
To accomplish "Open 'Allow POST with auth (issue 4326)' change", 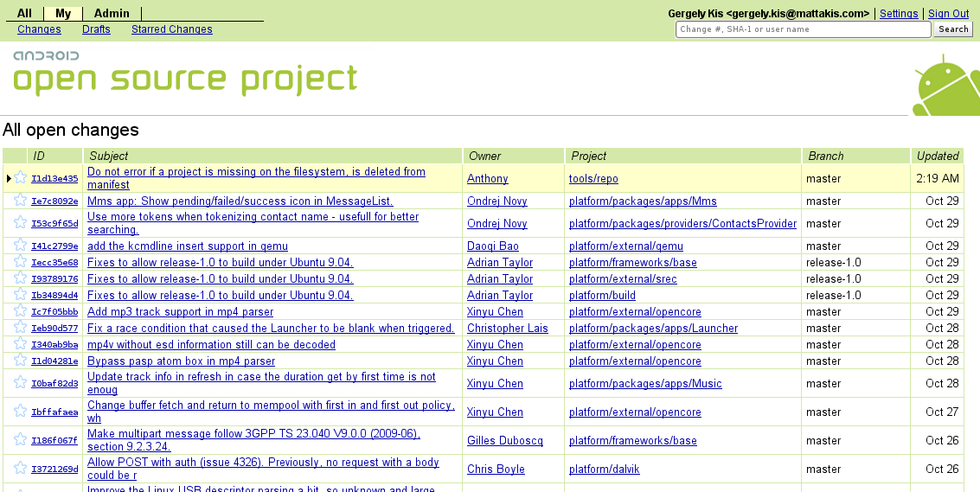I will [x=263, y=469].
